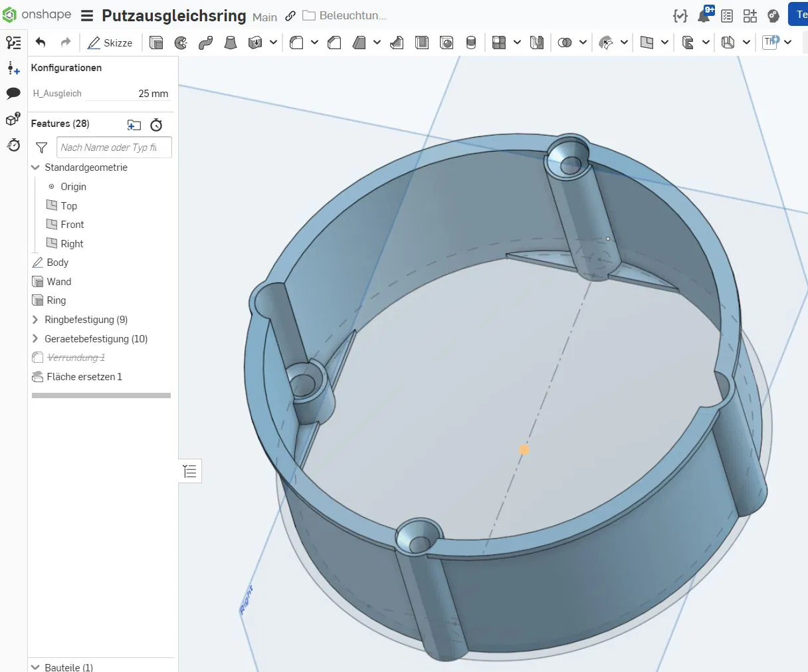Open the Onshape hamburger main menu
The width and height of the screenshot is (808, 672).
pos(87,16)
